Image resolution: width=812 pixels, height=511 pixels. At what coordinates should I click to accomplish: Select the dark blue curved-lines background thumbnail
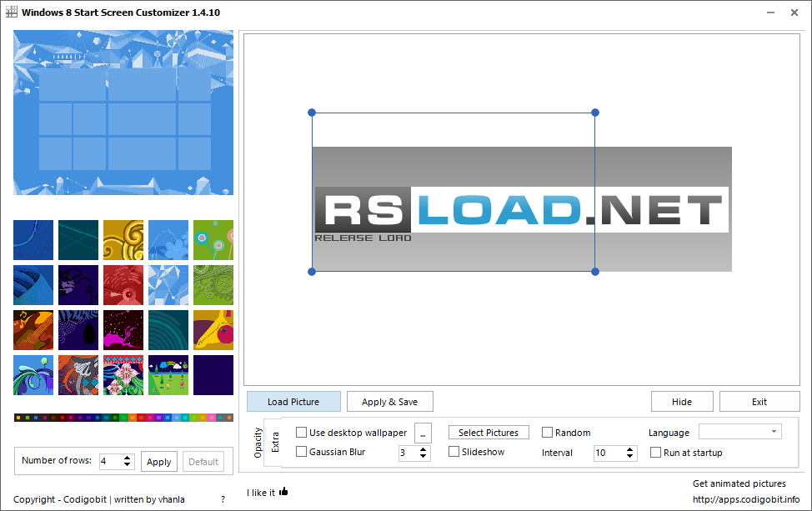(33, 240)
